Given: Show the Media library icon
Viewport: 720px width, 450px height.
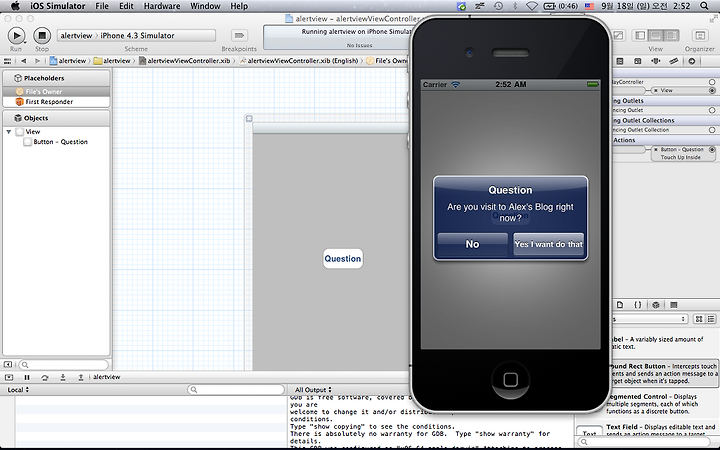Looking at the screenshot, I should pos(674,305).
